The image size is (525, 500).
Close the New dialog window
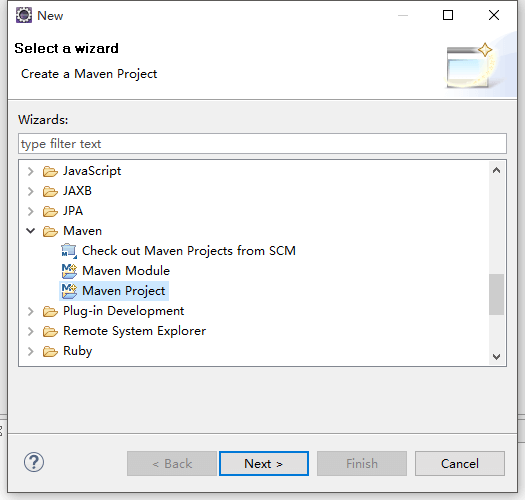[494, 15]
